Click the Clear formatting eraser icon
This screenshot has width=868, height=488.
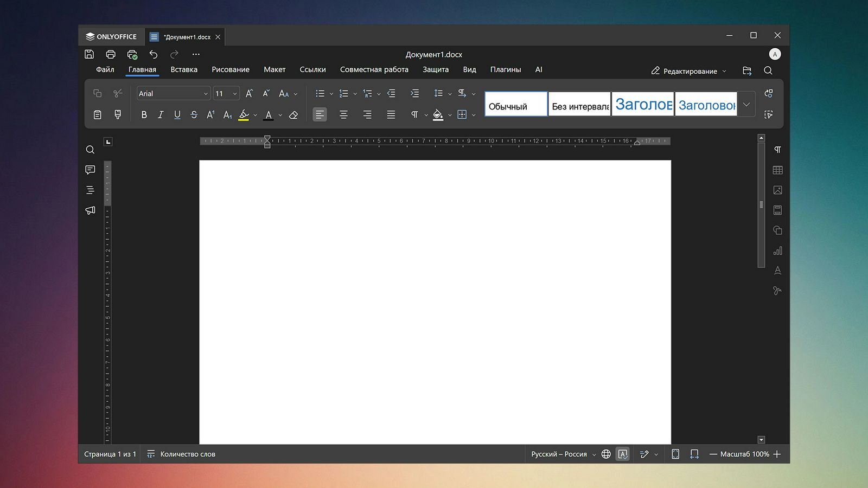(293, 115)
